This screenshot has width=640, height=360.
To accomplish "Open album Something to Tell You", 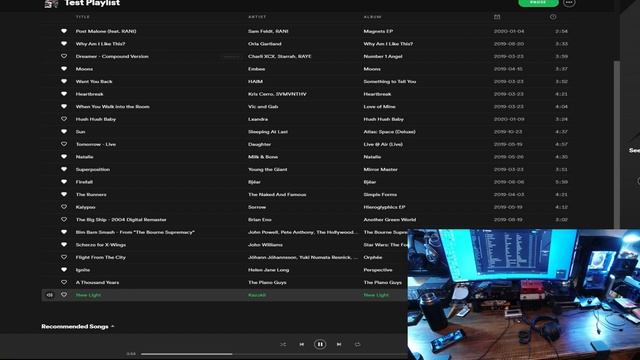I will click(390, 81).
